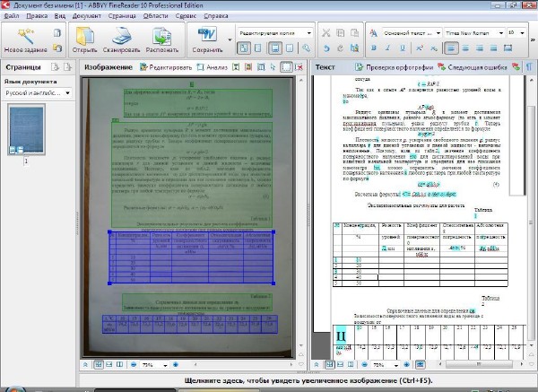Click the Сохранить Word document icon
Image resolution: width=538 pixels, height=392 pixels.
pos(207,36)
